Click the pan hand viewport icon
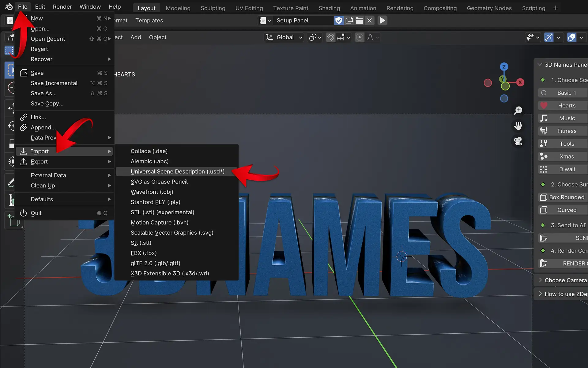588x368 pixels. (518, 126)
